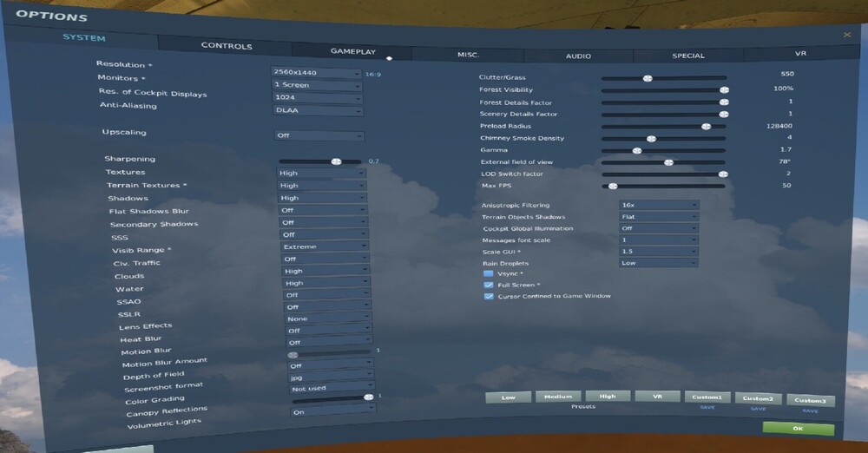Open Anisotropic Filtering dropdown set to 16x
The width and height of the screenshot is (868, 453).
point(659,205)
